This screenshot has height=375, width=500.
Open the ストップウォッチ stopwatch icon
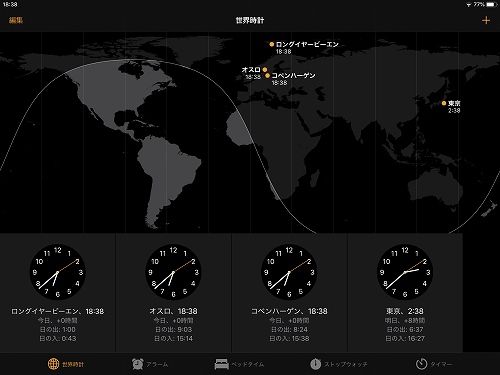pos(315,364)
